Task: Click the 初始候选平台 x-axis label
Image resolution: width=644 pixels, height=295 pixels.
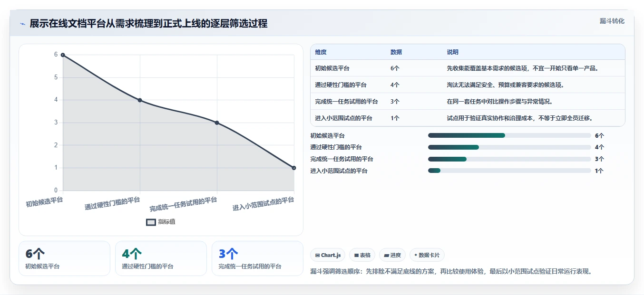Action: pos(44,202)
